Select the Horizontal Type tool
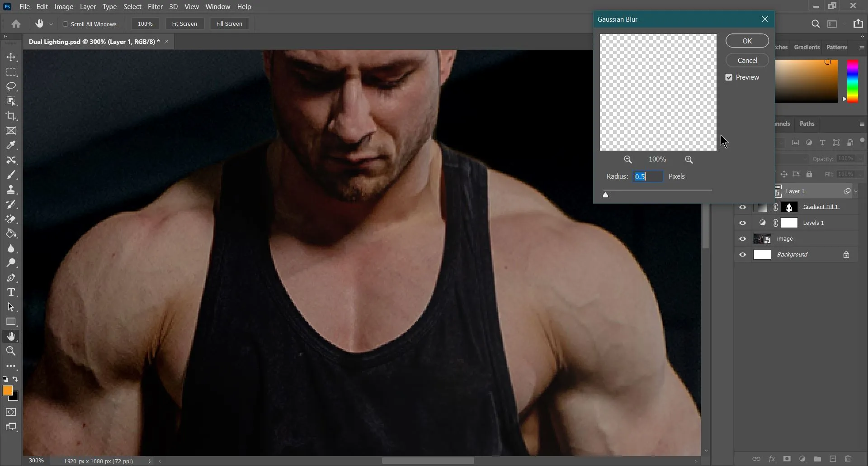Viewport: 868px width, 466px height. coord(11,293)
